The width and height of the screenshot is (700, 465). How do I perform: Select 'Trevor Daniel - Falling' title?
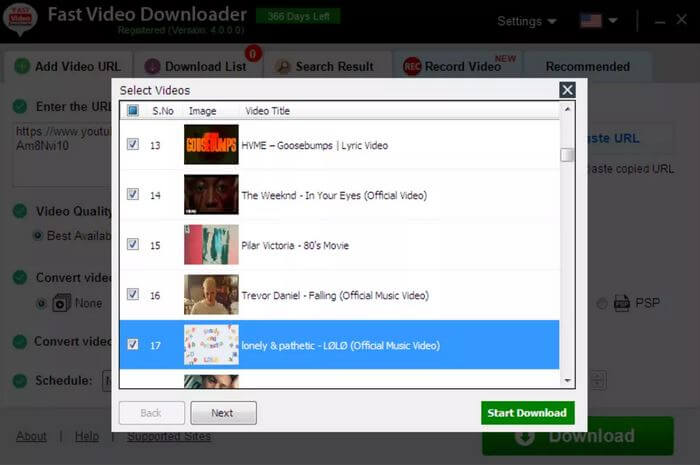pos(335,295)
